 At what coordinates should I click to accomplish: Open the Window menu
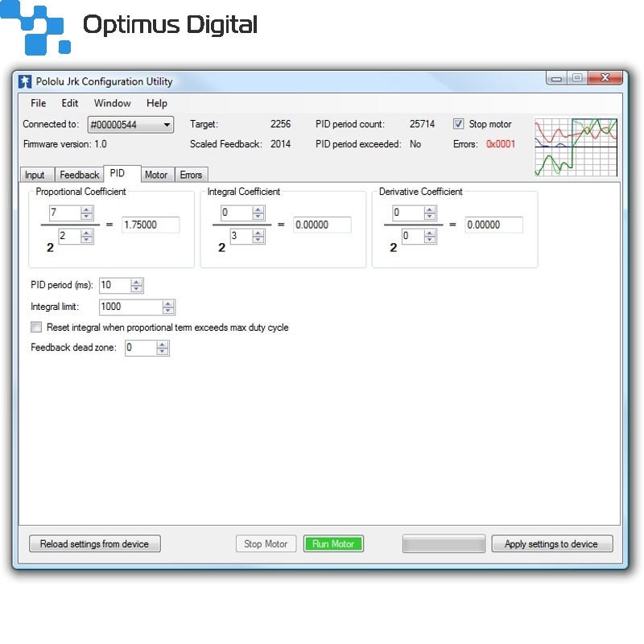112,103
